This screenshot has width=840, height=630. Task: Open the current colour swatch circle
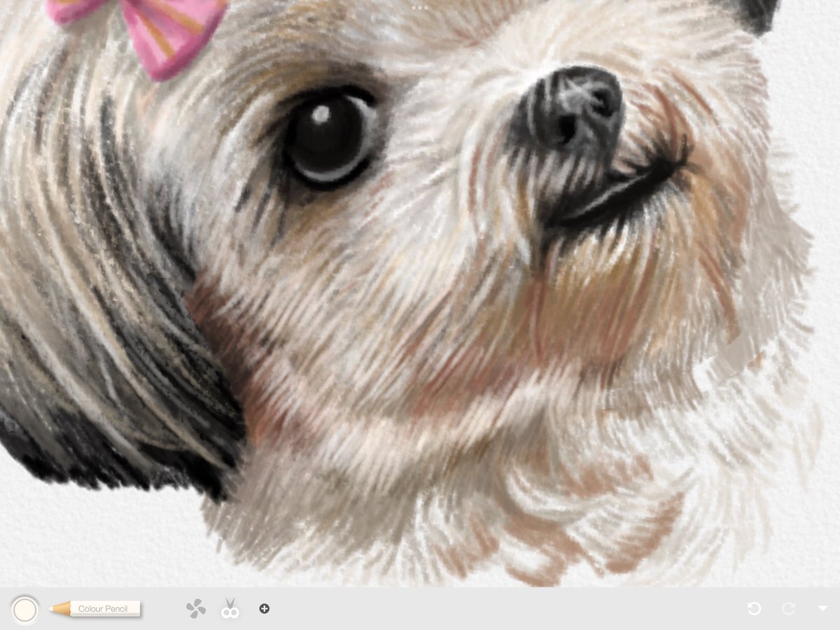25,609
